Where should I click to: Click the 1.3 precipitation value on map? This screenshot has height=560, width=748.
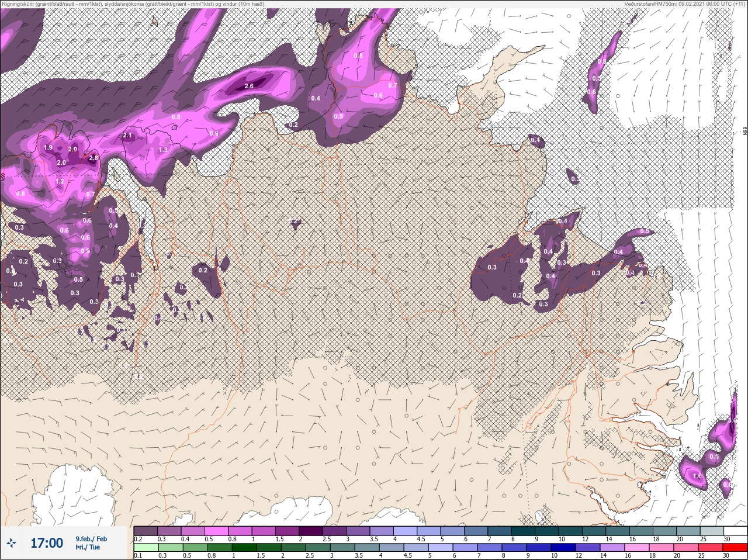[163, 150]
